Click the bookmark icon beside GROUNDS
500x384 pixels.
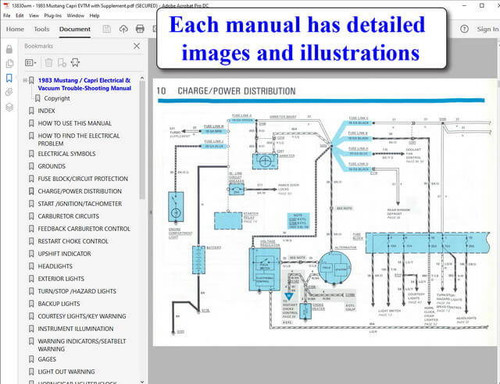pyautogui.click(x=31, y=166)
